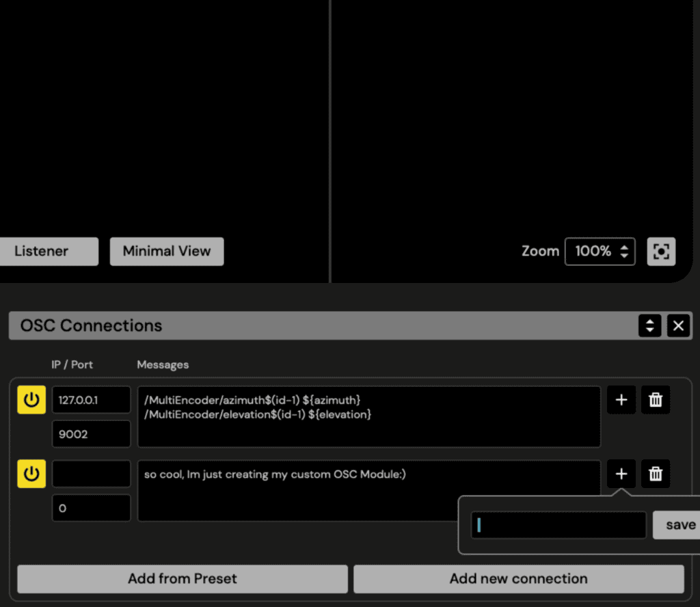Edit the 9002 port field
The height and width of the screenshot is (607, 700).
92,434
